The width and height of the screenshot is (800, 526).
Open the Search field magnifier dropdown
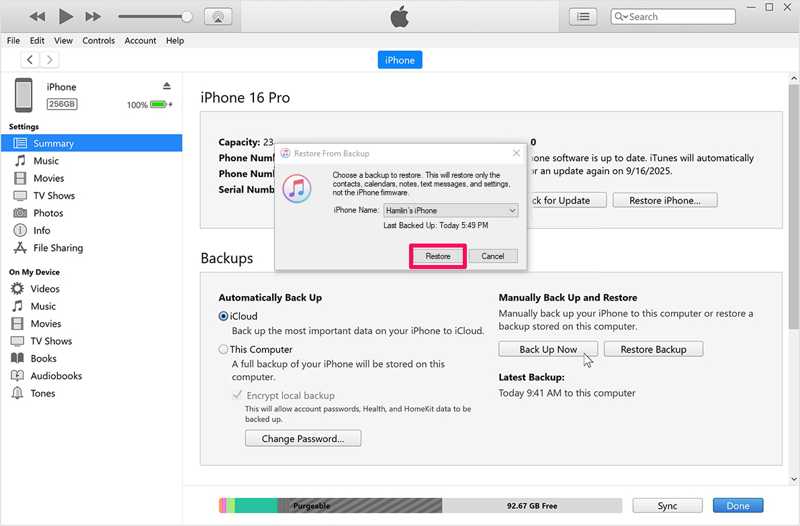(621, 17)
